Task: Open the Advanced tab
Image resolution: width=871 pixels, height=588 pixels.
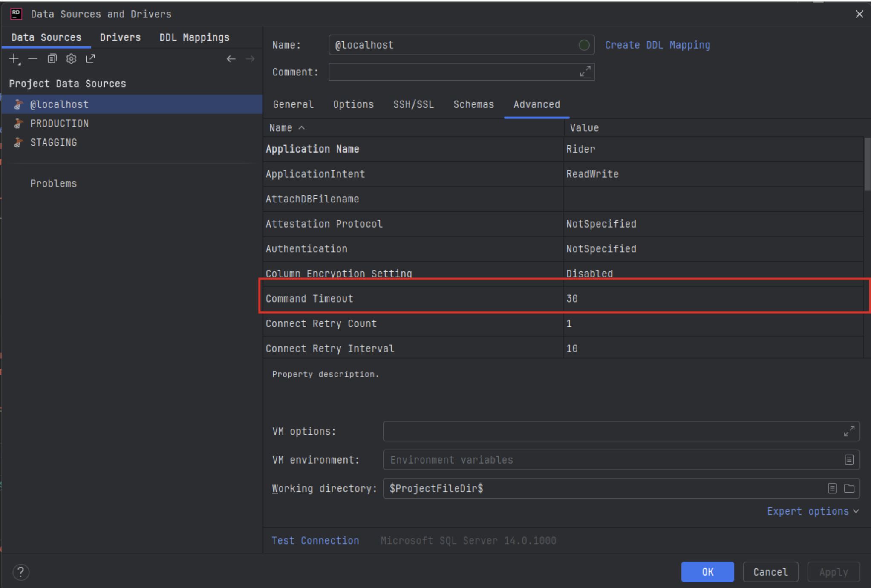Action: pos(536,104)
